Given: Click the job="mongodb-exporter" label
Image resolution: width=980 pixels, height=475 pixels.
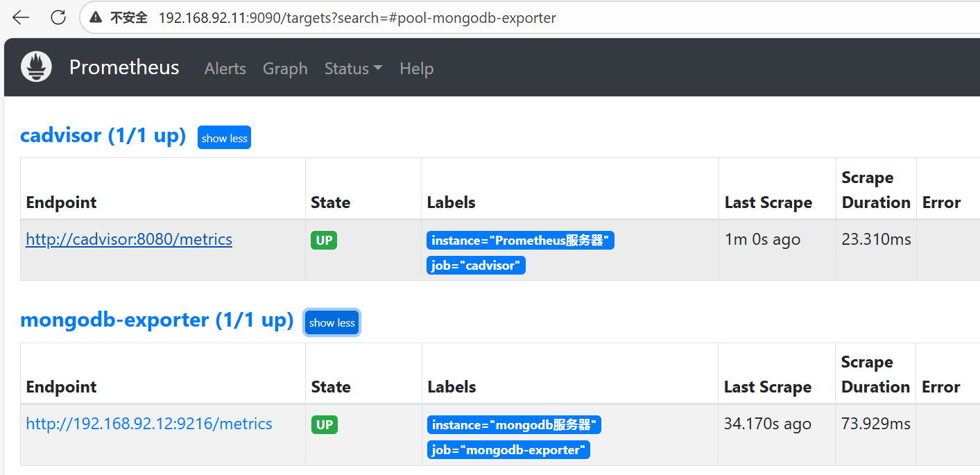Looking at the screenshot, I should click(x=508, y=450).
